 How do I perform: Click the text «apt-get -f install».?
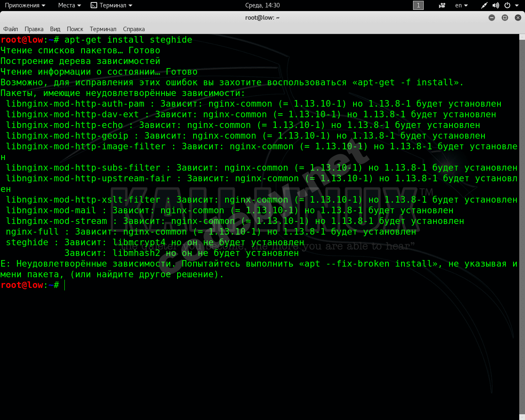406,82
